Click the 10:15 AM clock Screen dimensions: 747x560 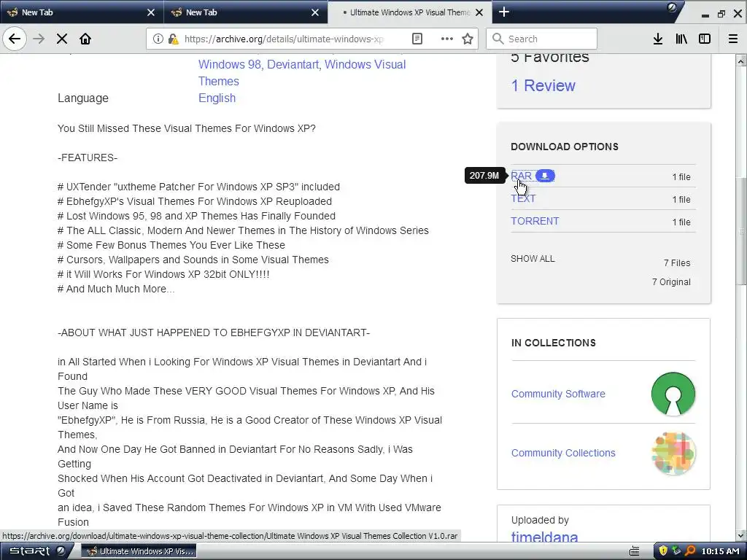coord(720,551)
